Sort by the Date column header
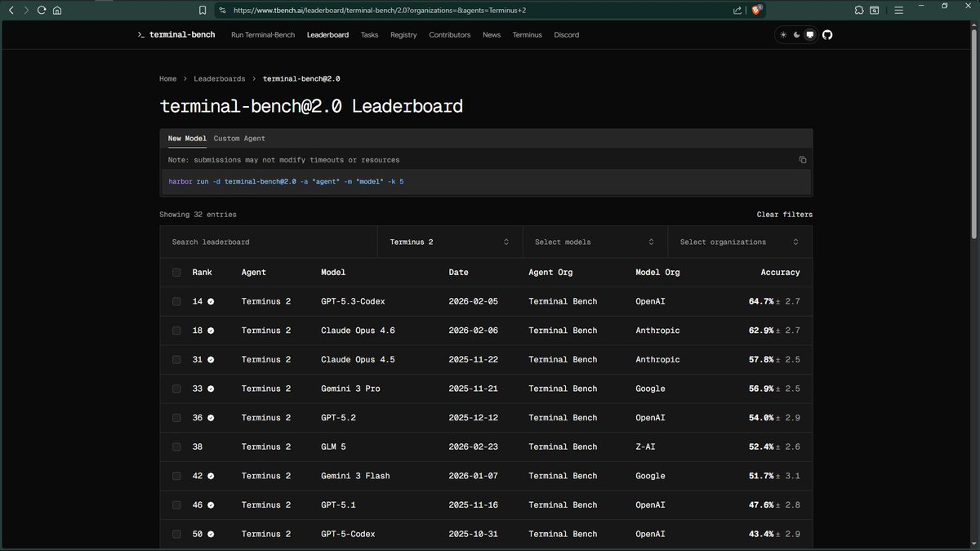980x551 pixels. click(x=459, y=273)
